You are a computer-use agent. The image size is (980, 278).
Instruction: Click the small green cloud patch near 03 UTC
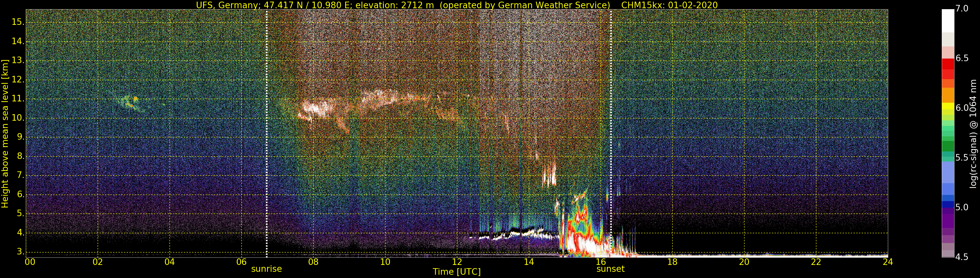coord(130,102)
